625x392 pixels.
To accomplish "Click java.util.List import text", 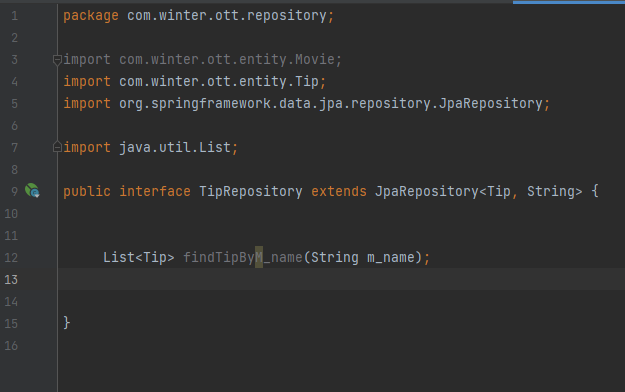I will point(175,148).
